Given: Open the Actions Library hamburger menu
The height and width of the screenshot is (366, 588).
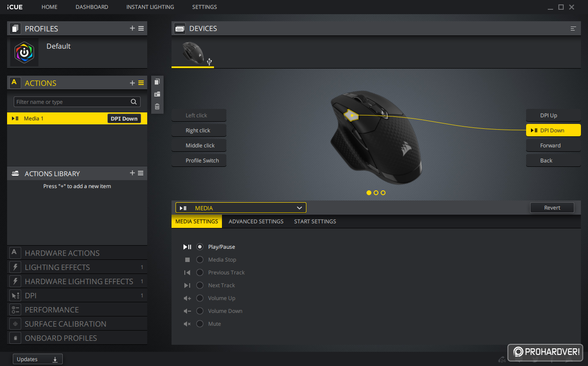Looking at the screenshot, I should (141, 173).
